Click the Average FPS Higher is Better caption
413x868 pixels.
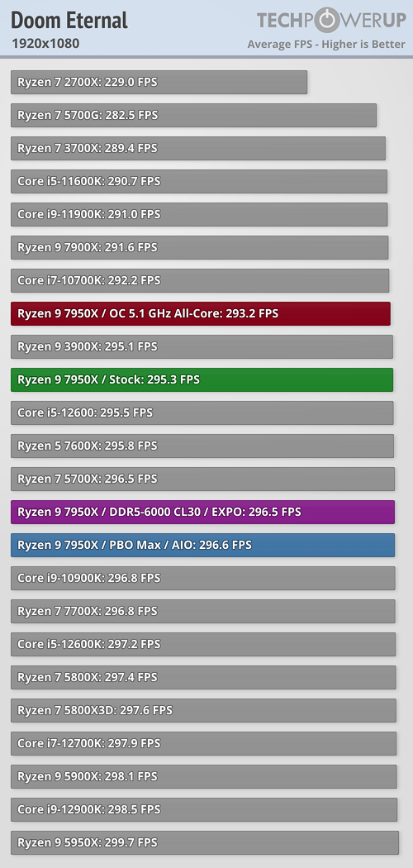point(326,45)
